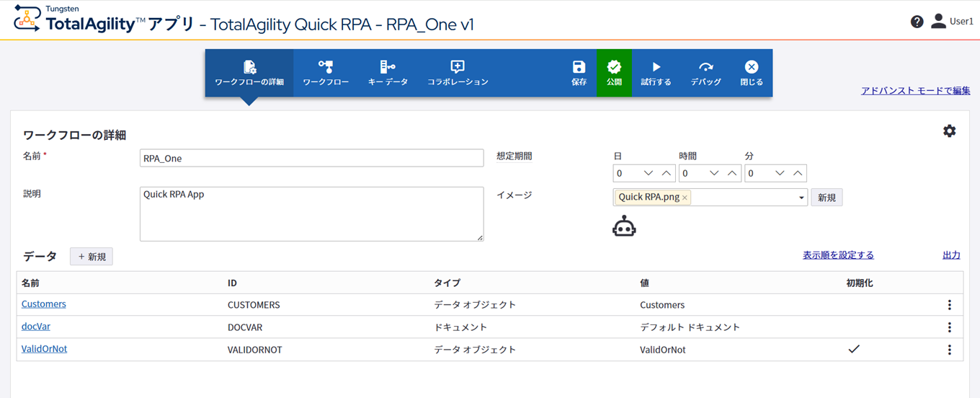Viewport: 980px width, 398px height.
Task: Open the docVar data link
Action: [x=36, y=327]
